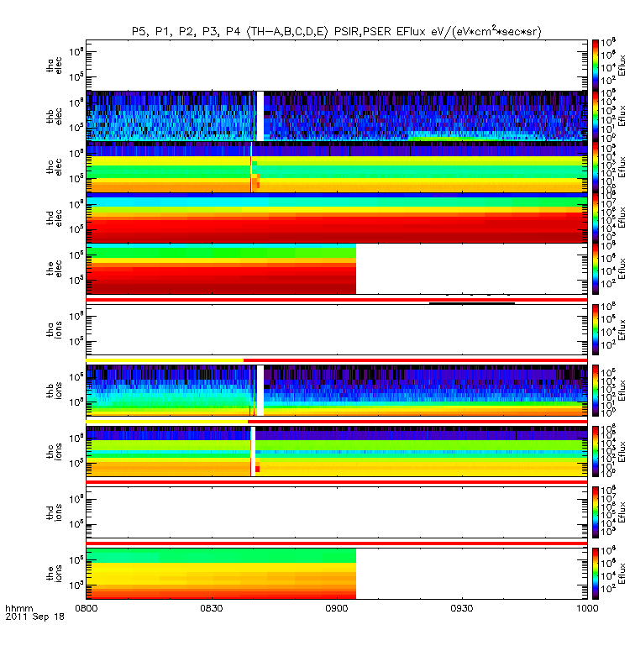Image resolution: width=630 pixels, height=672 pixels.
Task: Click the plot title beginning 'P5, P1, P2'
Action: [337, 31]
